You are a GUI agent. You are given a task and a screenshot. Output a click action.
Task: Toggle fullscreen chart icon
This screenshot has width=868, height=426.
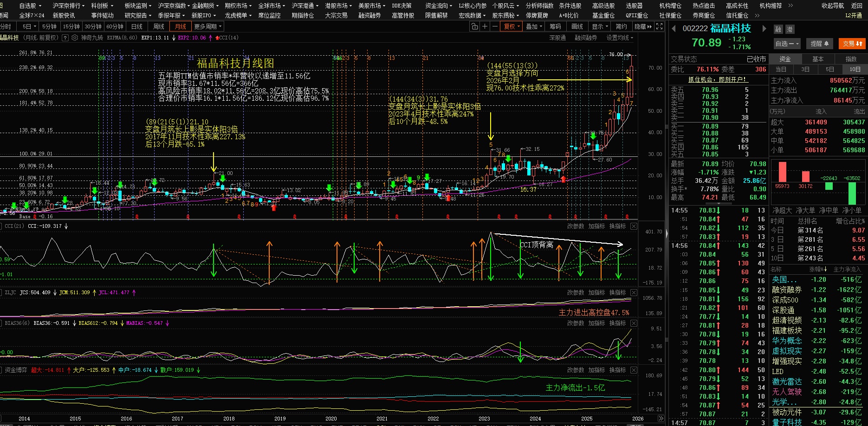(x=660, y=26)
